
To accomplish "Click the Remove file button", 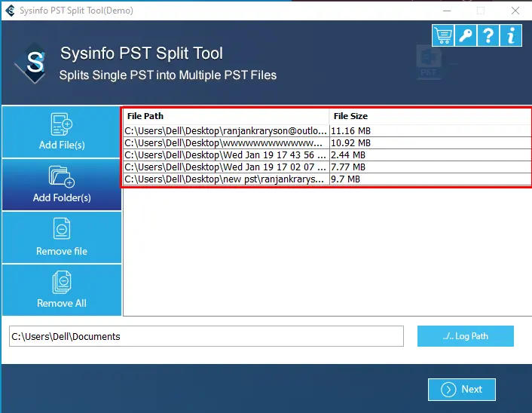I will click(62, 237).
